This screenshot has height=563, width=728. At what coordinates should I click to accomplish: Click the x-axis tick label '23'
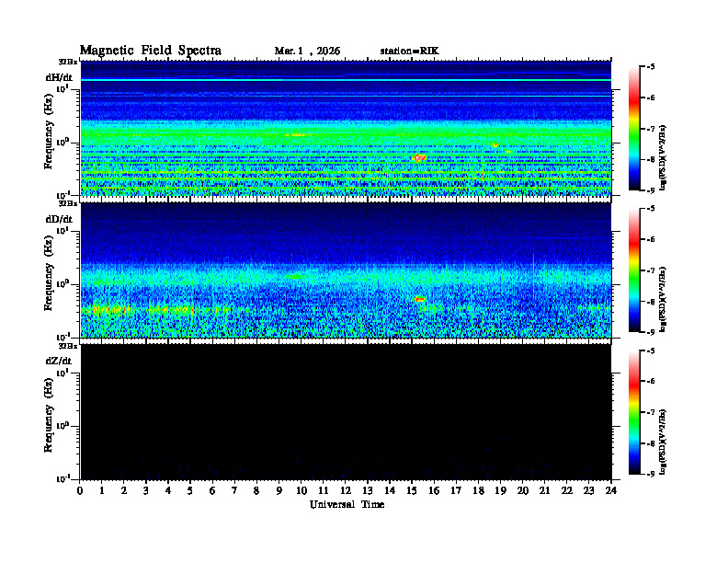click(588, 491)
